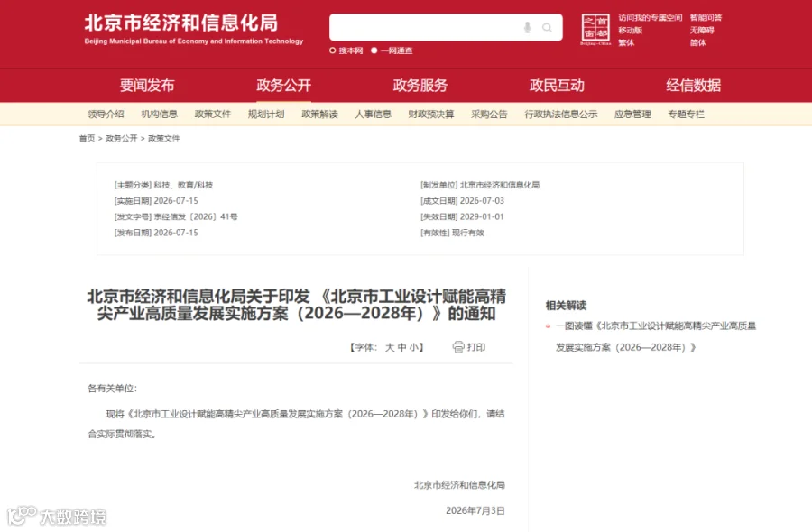This screenshot has height=532, width=812.
Task: Set font size to 小
Action: (x=414, y=347)
